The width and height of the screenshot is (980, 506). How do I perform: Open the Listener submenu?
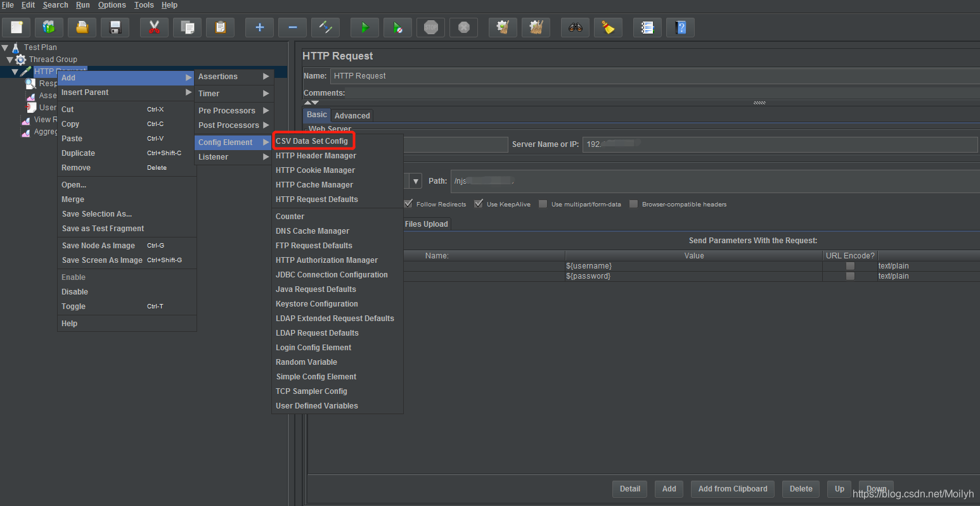click(x=233, y=157)
